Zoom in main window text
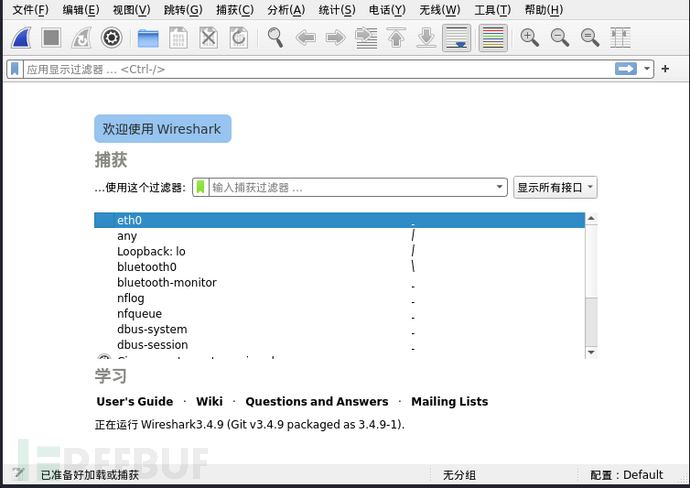 point(529,38)
